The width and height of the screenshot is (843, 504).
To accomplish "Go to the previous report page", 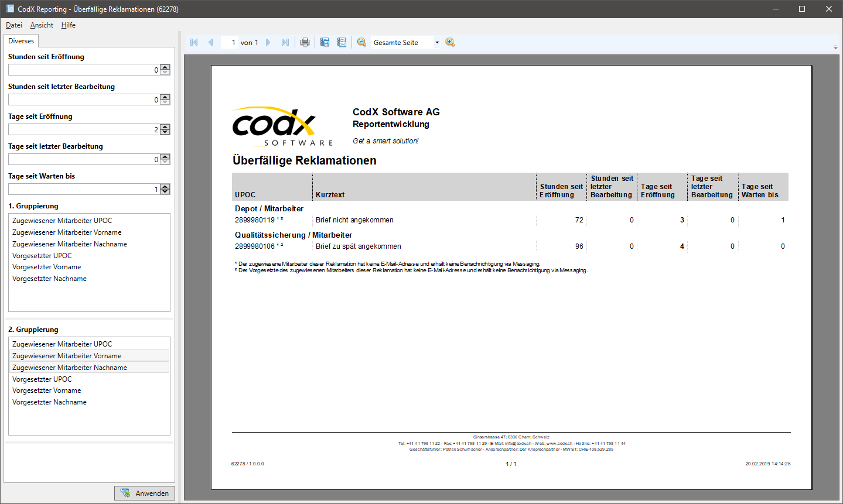I will click(210, 42).
